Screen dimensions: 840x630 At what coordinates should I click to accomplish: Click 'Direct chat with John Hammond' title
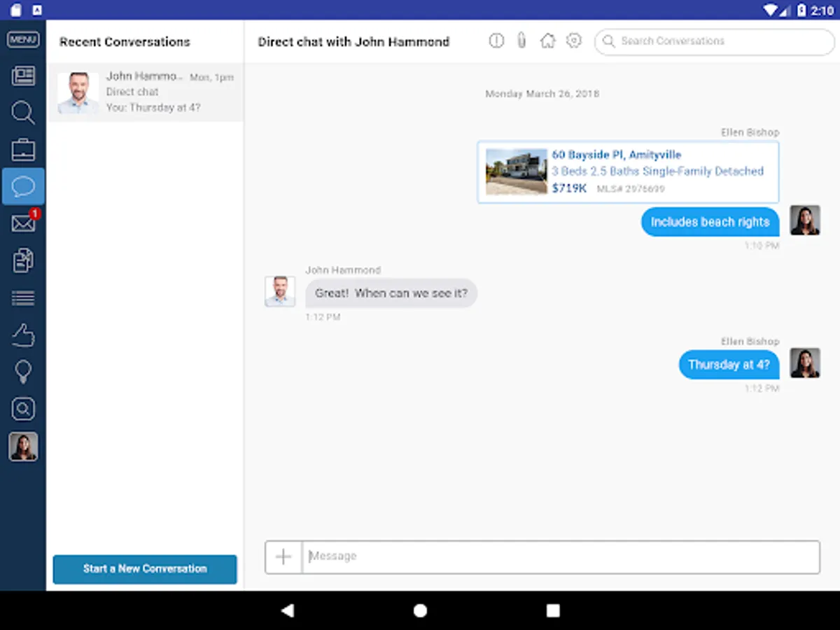coord(353,42)
